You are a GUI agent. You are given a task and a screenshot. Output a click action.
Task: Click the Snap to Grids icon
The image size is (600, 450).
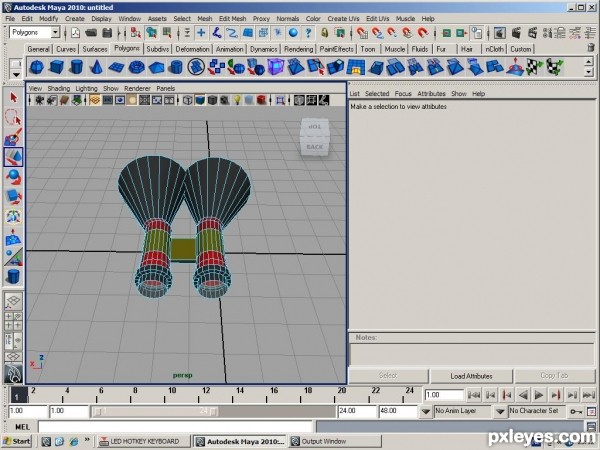(362, 33)
